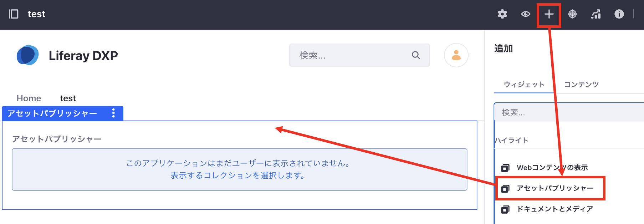Open the A/B test target icon
644x224 pixels.
[x=572, y=14]
